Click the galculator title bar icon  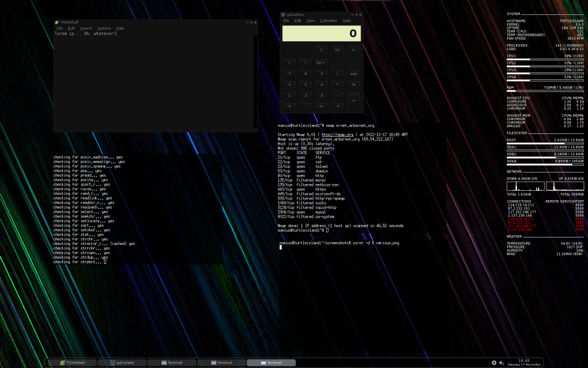coord(283,14)
